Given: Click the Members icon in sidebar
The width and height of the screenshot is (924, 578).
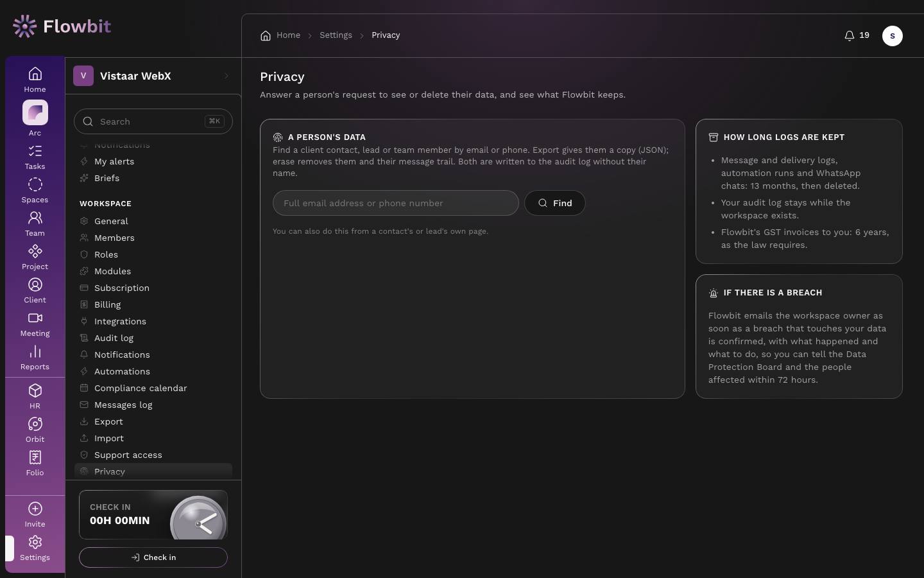Looking at the screenshot, I should [x=84, y=238].
